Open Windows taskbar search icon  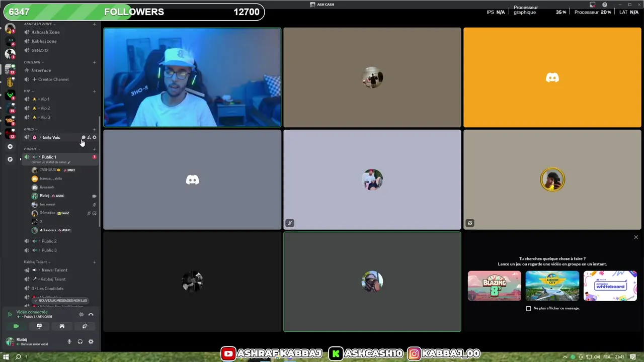18,357
